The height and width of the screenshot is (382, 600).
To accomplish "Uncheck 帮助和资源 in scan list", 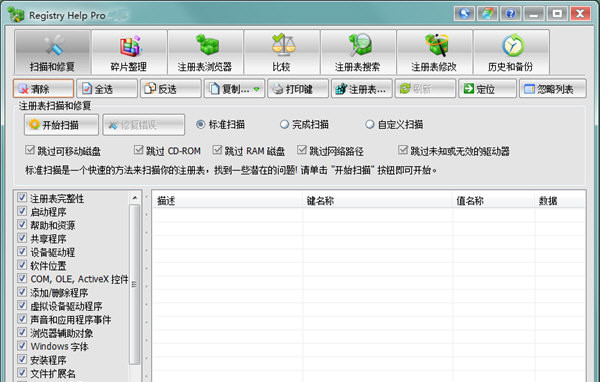I will pyautogui.click(x=22, y=224).
